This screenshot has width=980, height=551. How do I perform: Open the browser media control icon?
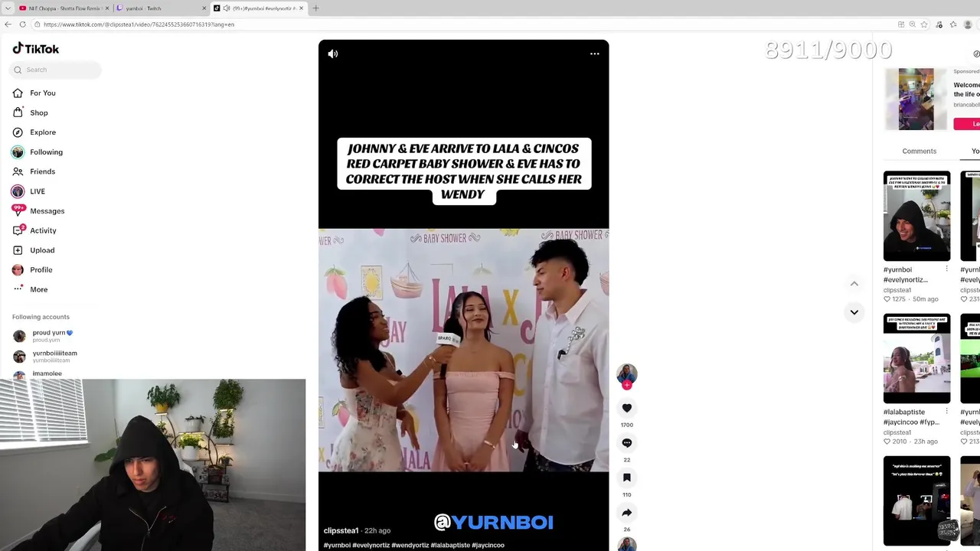click(x=939, y=24)
